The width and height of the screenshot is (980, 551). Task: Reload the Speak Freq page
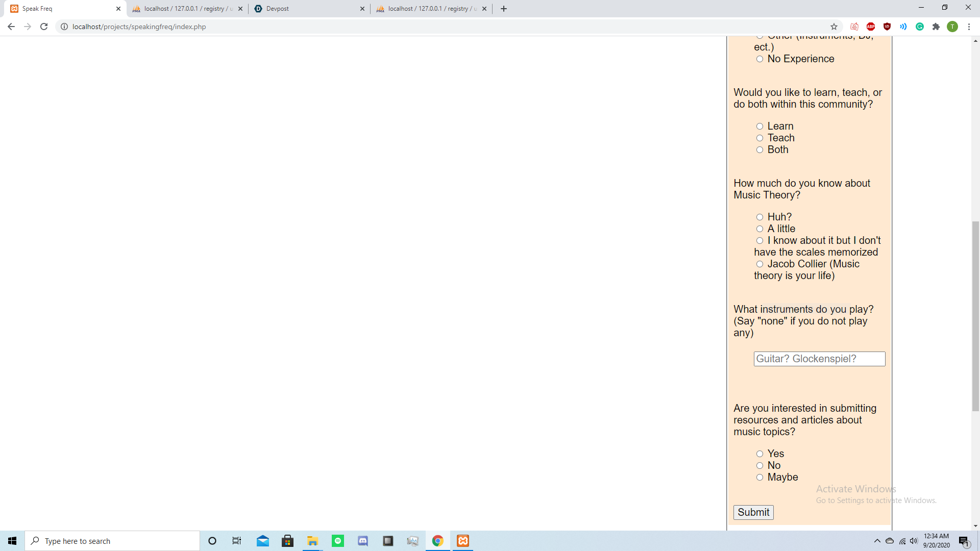point(44,27)
